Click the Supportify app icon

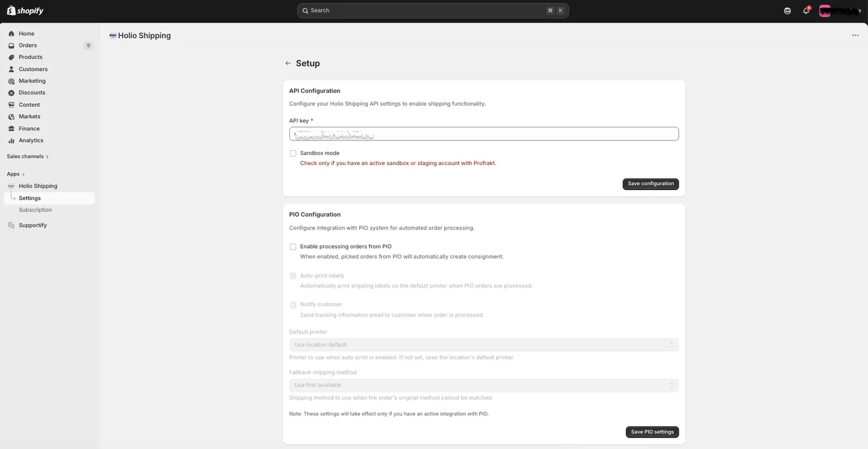[11, 225]
